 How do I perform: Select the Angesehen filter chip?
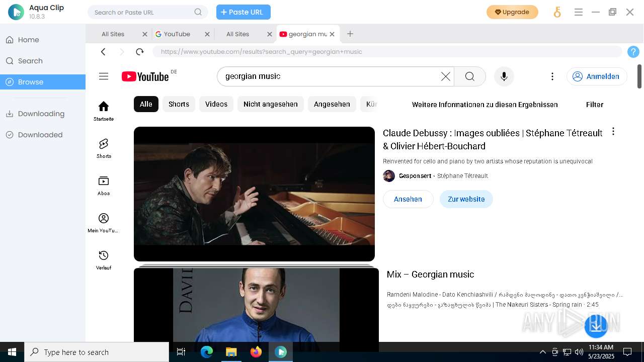[x=332, y=104]
